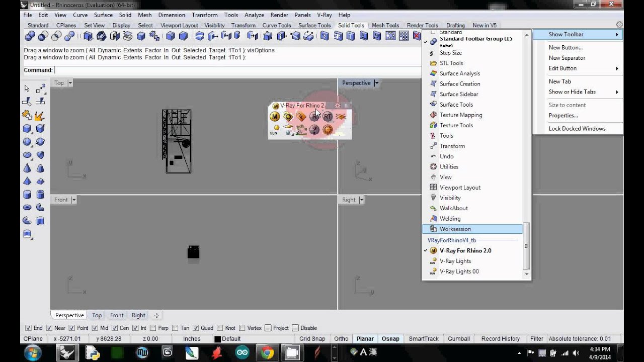Expand the Show or Hide Tabs submenu

tap(578, 92)
